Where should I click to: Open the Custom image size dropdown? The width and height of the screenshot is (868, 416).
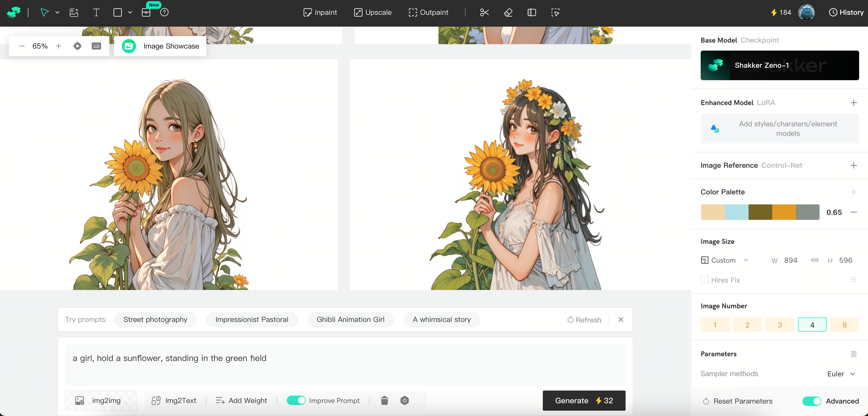pos(725,260)
